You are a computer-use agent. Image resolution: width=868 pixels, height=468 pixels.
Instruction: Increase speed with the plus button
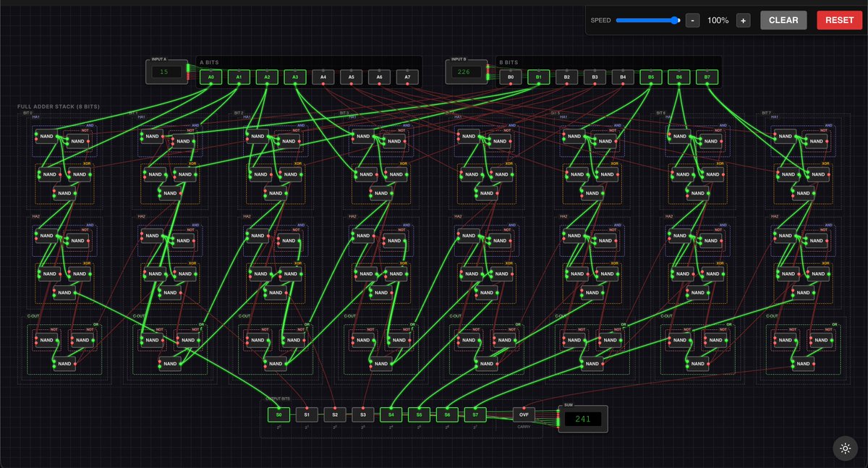pos(744,20)
